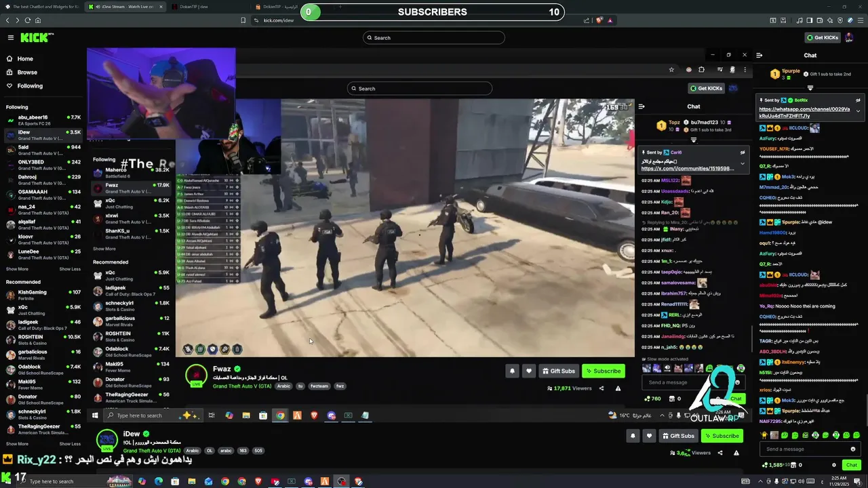Expand pinned BotRix message chevron
The image size is (868, 488).
click(858, 110)
